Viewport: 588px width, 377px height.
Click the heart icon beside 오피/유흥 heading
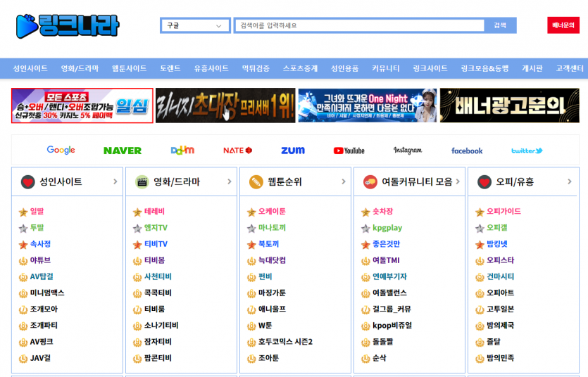[x=484, y=182]
